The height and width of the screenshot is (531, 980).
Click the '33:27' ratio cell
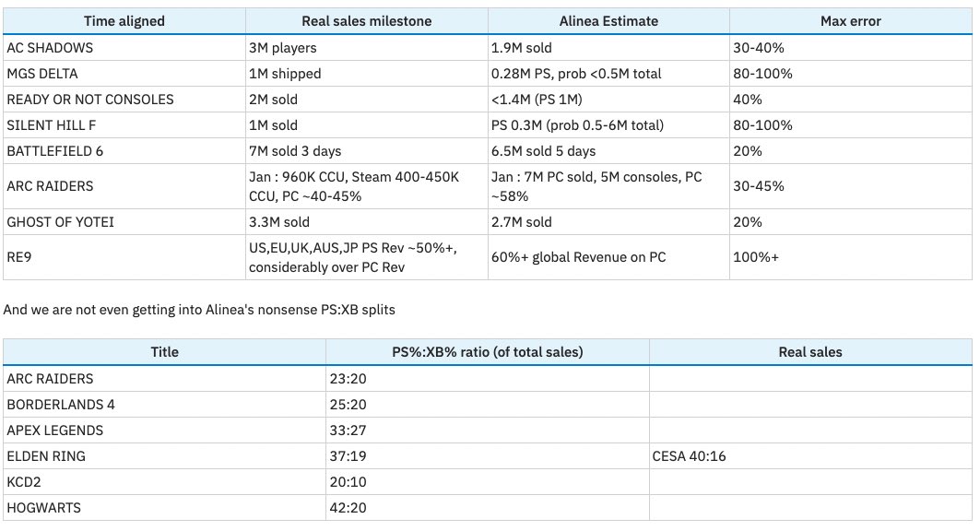click(488, 431)
